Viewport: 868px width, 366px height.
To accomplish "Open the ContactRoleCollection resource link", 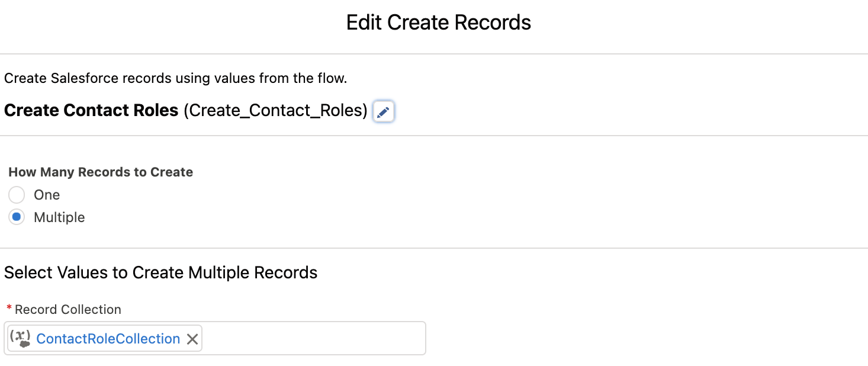I will [x=108, y=338].
